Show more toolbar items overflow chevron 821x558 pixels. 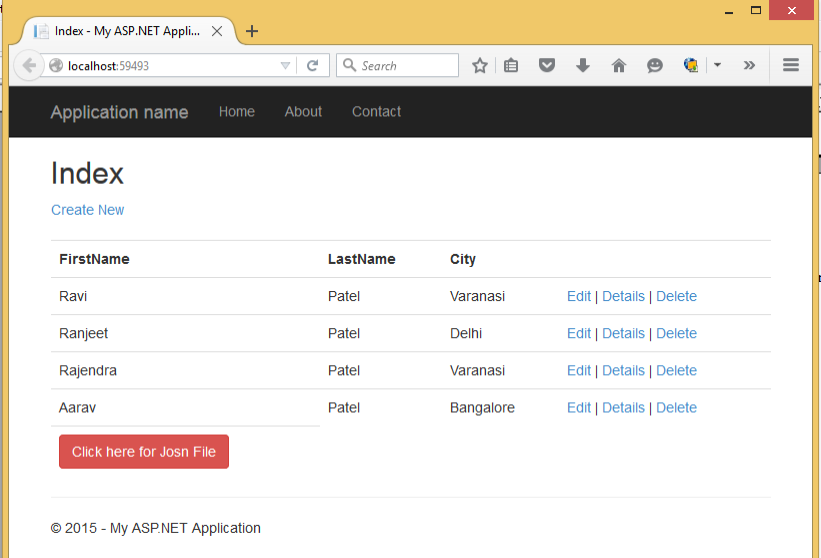coord(749,66)
